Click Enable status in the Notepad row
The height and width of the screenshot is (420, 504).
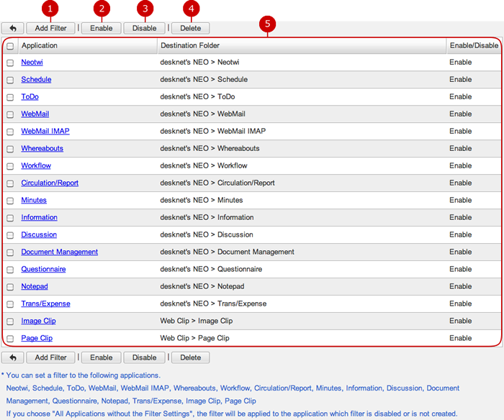pyautogui.click(x=460, y=286)
